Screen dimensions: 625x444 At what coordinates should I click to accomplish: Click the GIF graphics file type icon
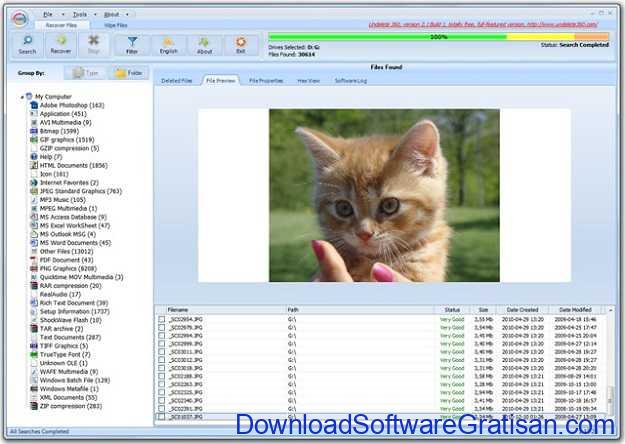(34, 139)
